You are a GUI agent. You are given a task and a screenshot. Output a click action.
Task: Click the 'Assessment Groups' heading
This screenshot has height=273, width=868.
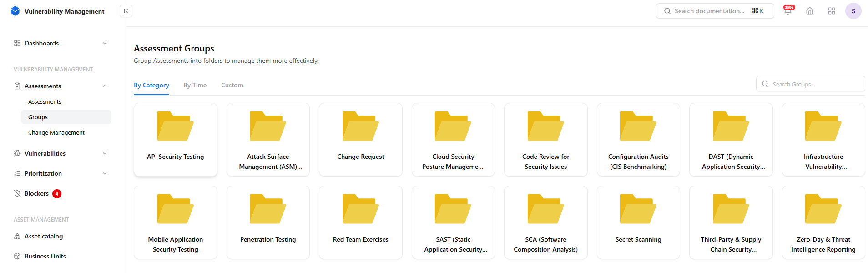[x=174, y=48]
